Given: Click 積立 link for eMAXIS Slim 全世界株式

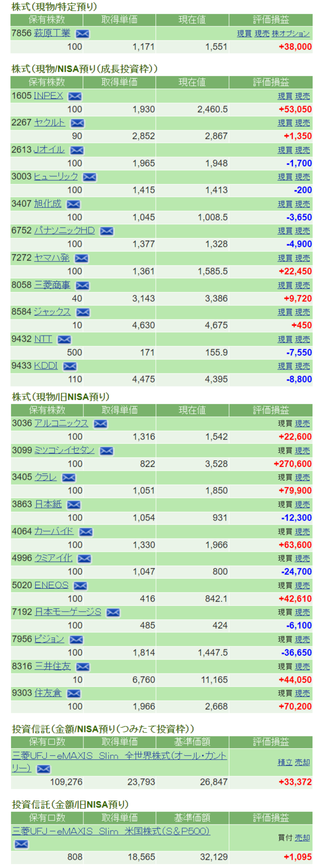Looking at the screenshot, I should tap(284, 762).
